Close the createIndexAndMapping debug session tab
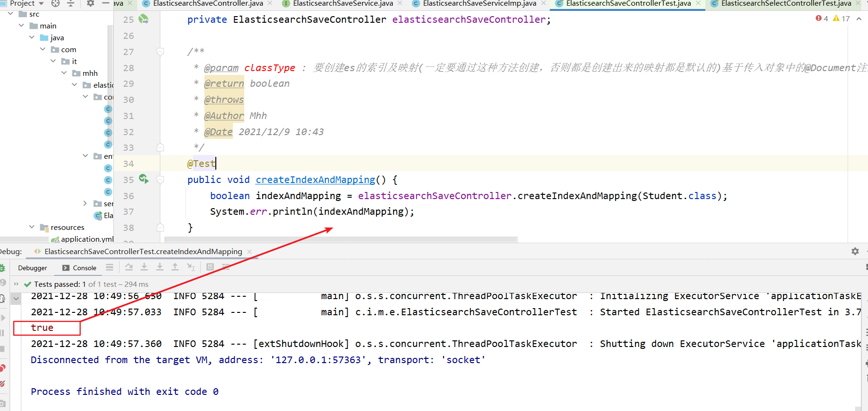This screenshot has width=868, height=411. [x=249, y=252]
